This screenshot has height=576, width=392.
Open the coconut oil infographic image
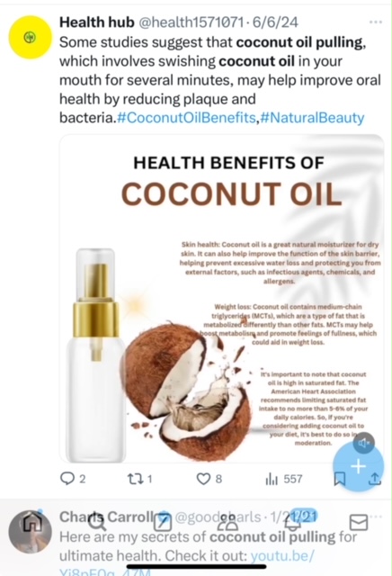coord(222,298)
